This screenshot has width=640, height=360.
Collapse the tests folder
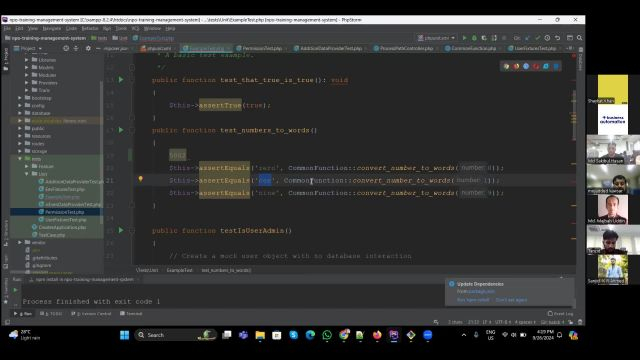[x=20, y=159]
